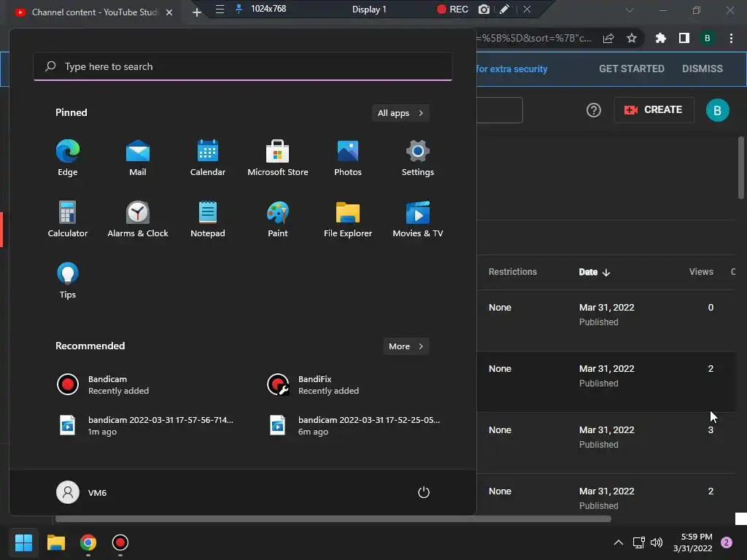Open Chrome extensions puzzle icon
This screenshot has height=560, width=747.
661,38
